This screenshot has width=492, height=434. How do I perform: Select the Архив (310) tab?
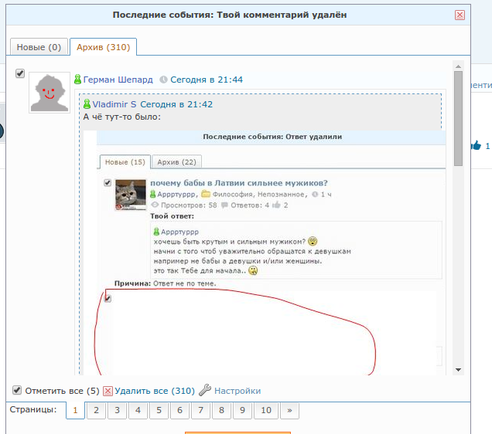point(103,47)
